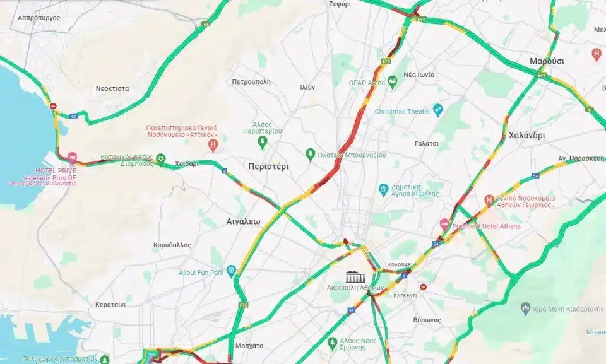
Task: Click the road closure sign near Παγκράτι
Action: 423,286
